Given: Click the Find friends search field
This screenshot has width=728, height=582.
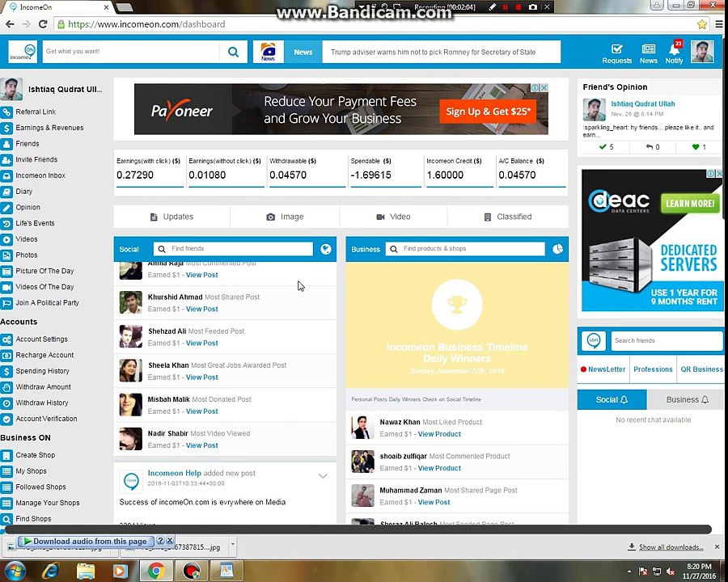Looking at the screenshot, I should pos(233,249).
